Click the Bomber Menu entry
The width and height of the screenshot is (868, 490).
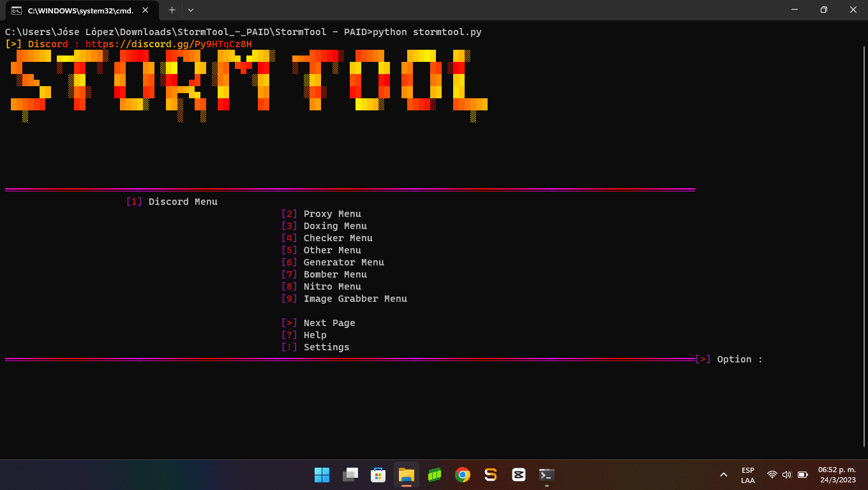(324, 274)
